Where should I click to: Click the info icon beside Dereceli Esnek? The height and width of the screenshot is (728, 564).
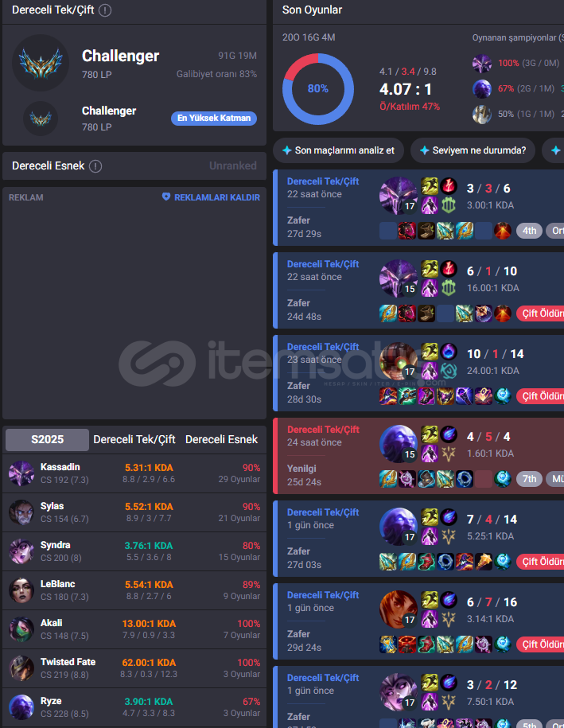click(95, 165)
